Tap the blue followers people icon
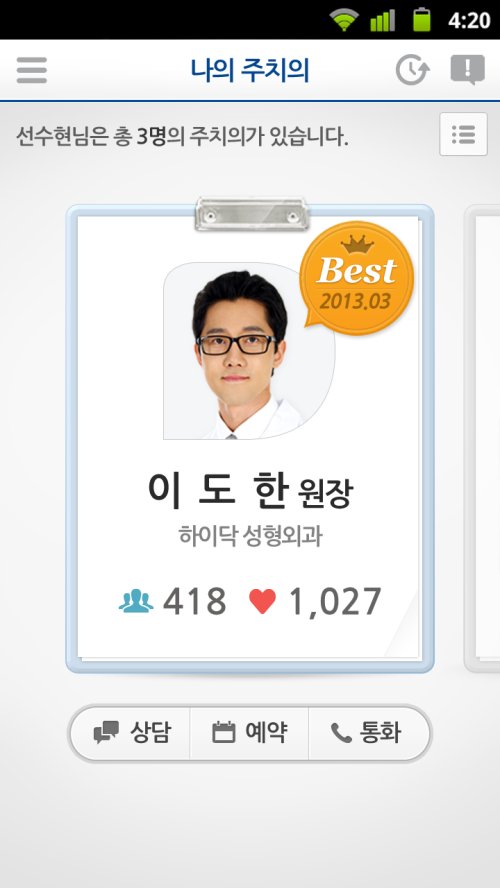The image size is (500, 888). [x=136, y=601]
